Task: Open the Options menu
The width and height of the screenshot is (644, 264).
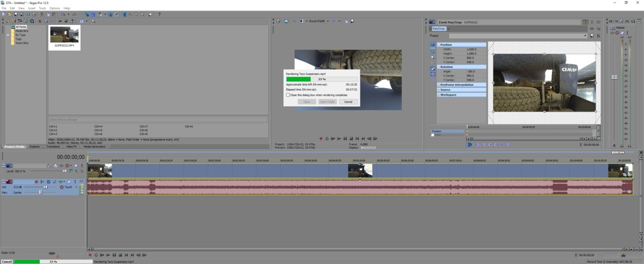Action: (54, 8)
